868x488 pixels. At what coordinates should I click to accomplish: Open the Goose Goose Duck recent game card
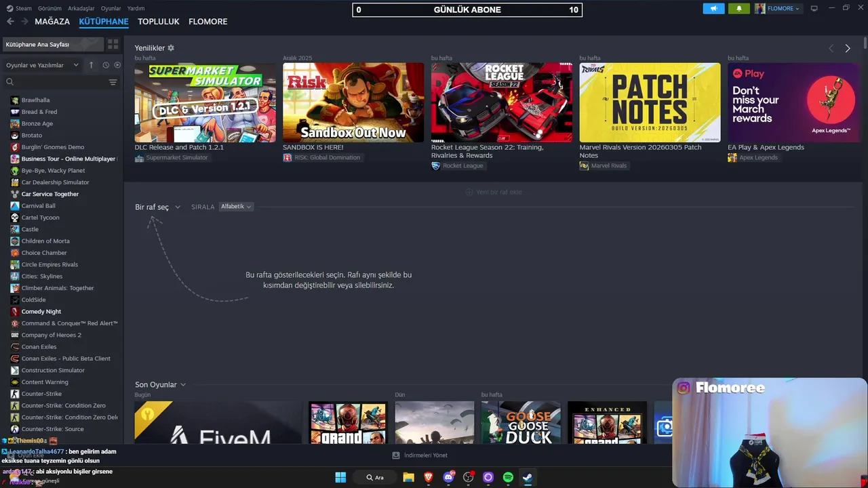click(x=521, y=422)
